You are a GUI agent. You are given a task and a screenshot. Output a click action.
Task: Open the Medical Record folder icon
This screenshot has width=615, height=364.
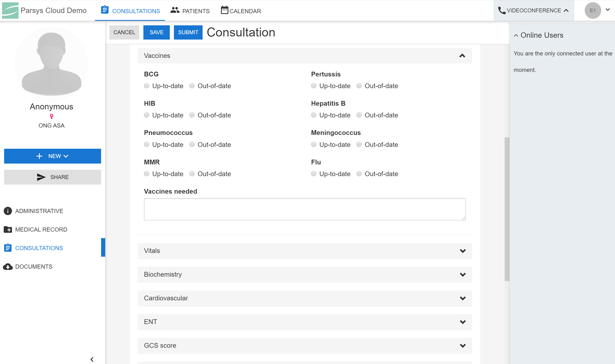(8, 229)
